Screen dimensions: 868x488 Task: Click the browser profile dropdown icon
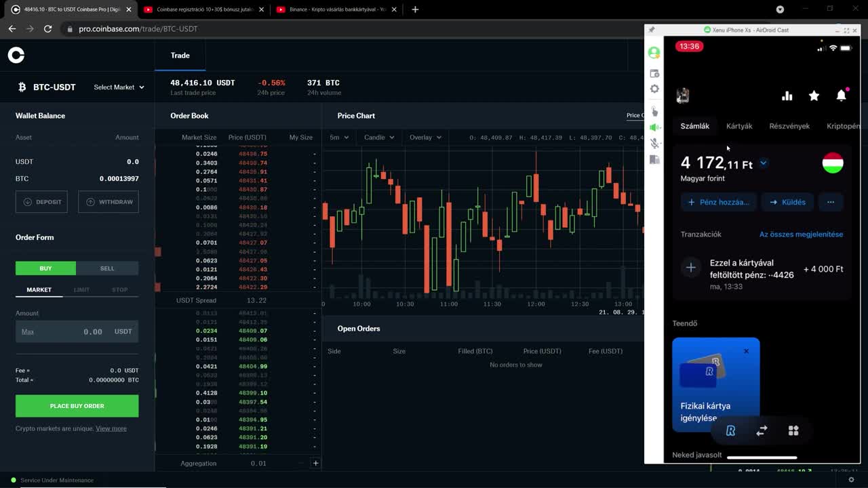[x=780, y=9]
